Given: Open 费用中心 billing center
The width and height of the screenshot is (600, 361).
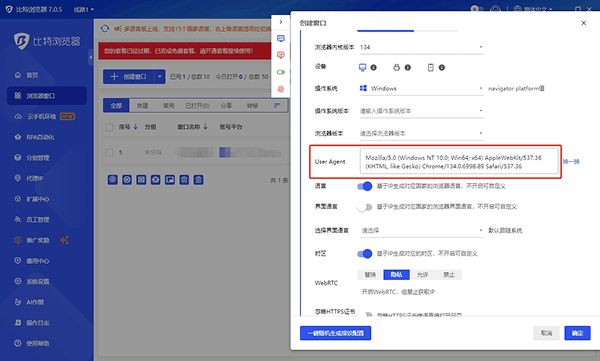Looking at the screenshot, I should (32, 261).
